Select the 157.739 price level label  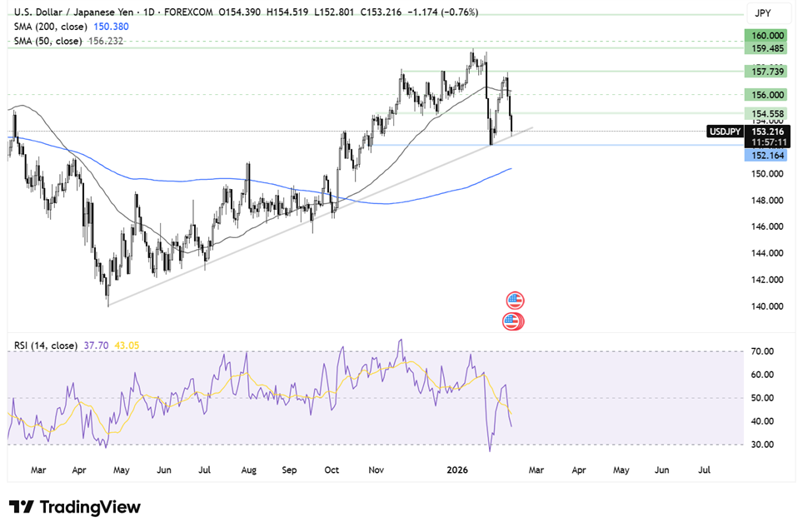[x=766, y=72]
